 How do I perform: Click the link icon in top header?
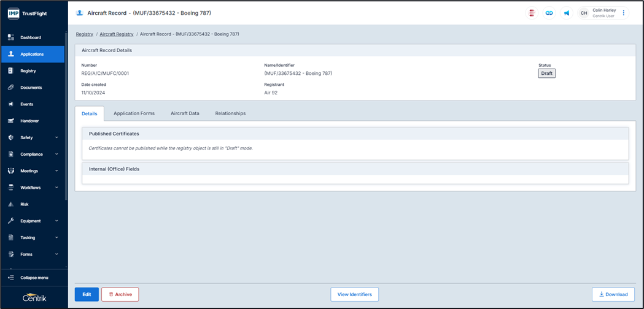coord(549,13)
